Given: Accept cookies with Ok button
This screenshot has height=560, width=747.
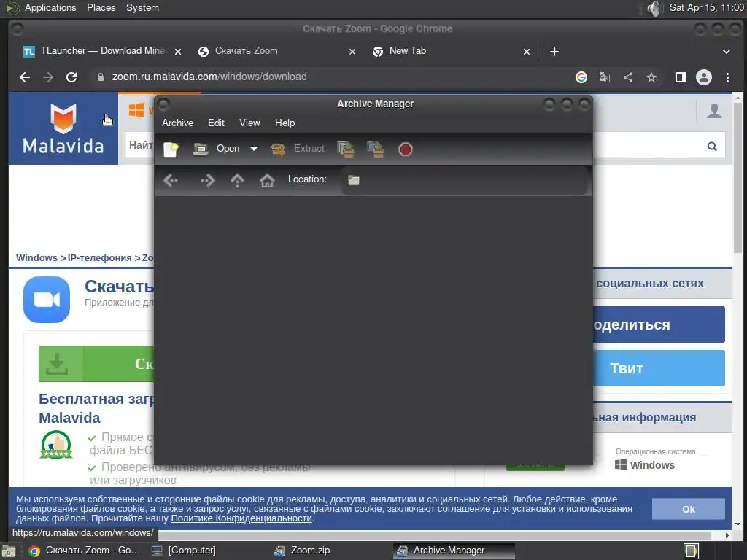Looking at the screenshot, I should pyautogui.click(x=689, y=509).
